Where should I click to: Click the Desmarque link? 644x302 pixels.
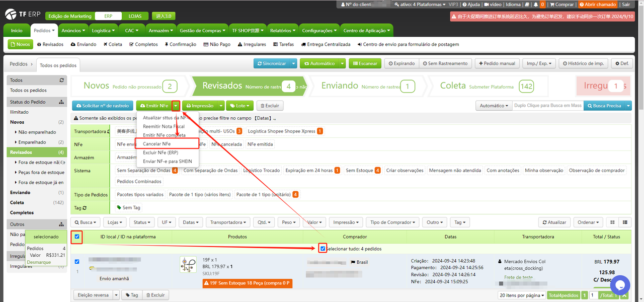(x=39, y=262)
